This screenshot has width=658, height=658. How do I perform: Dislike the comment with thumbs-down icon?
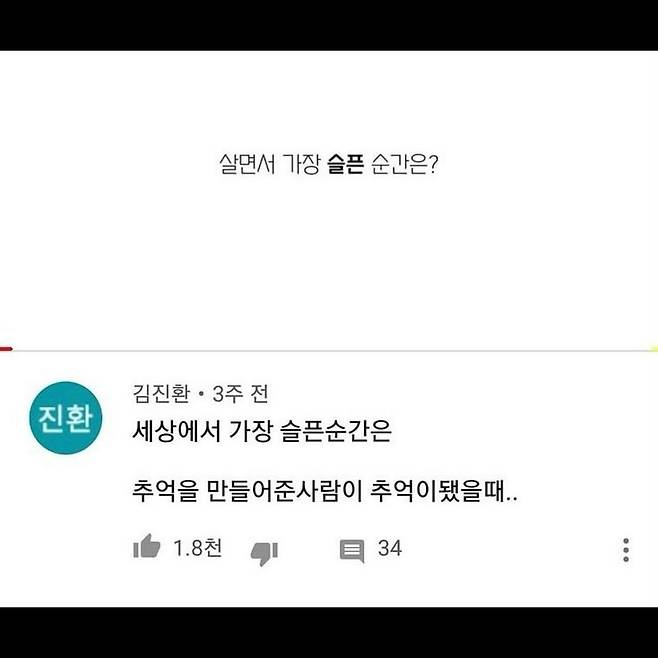click(x=264, y=554)
